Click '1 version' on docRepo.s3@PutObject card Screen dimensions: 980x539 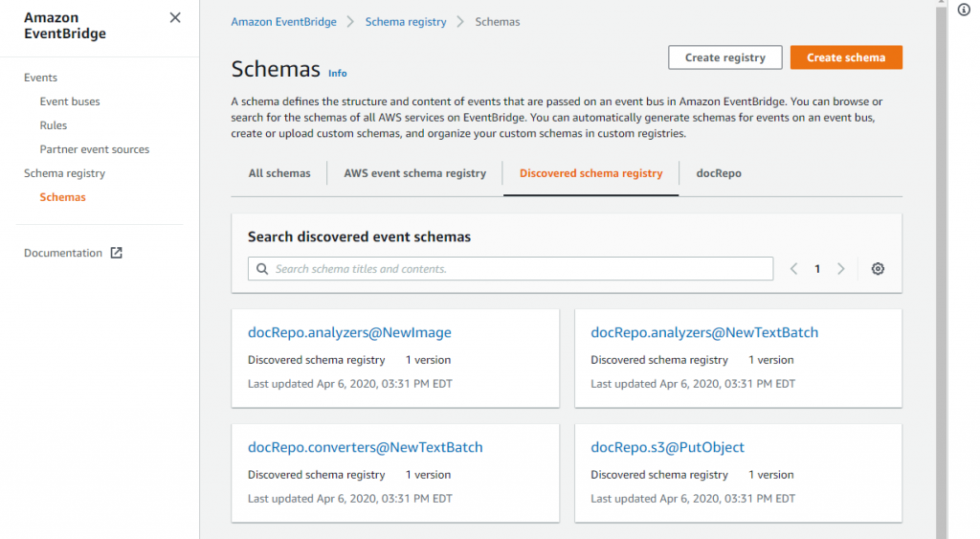[x=771, y=475]
